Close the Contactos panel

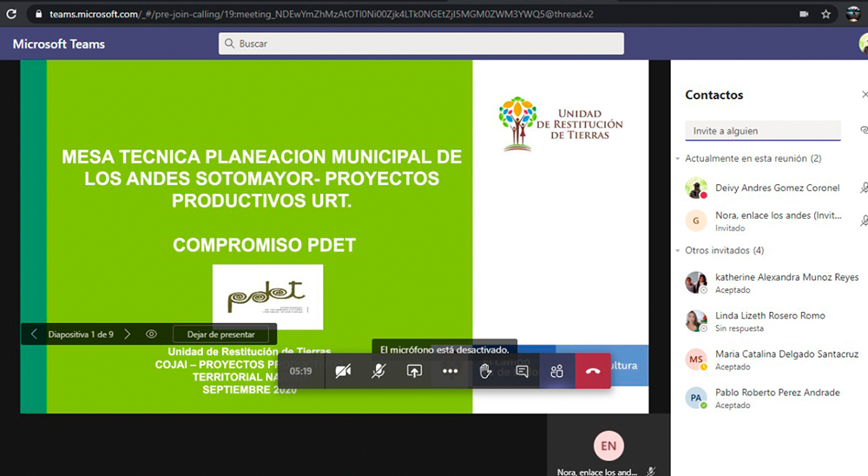point(865,95)
